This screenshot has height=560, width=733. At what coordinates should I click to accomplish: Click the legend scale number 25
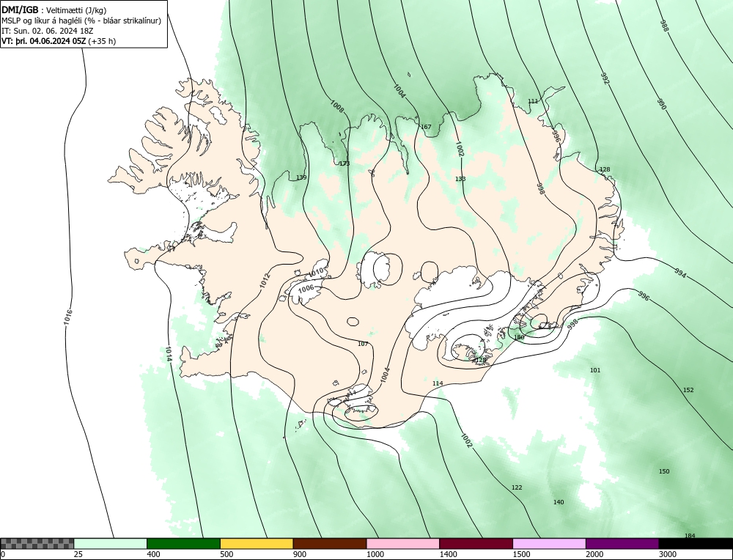[x=78, y=554]
